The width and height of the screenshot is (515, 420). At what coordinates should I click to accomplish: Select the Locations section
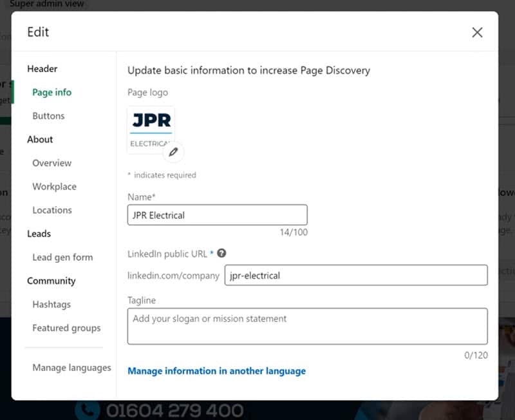(52, 210)
